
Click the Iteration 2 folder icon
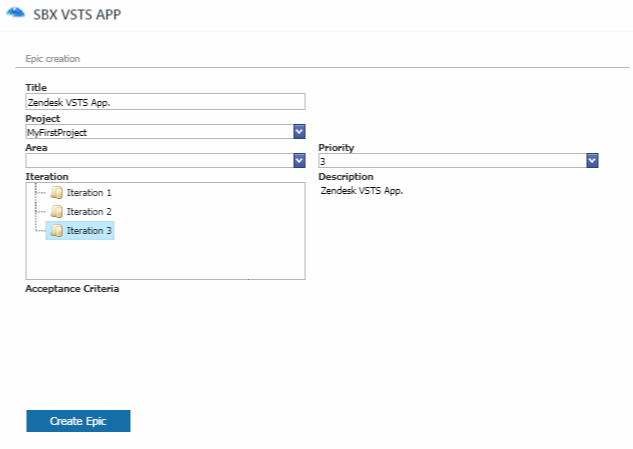click(x=57, y=211)
